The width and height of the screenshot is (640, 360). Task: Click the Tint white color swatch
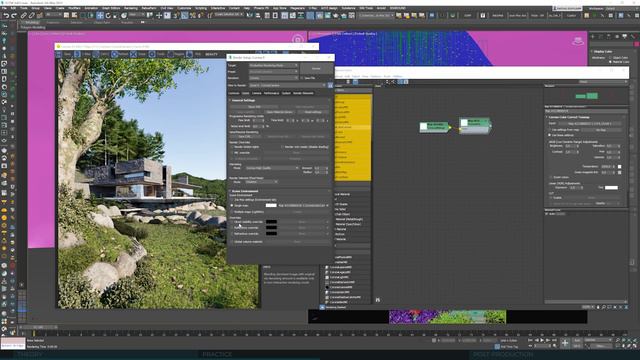[x=611, y=187]
